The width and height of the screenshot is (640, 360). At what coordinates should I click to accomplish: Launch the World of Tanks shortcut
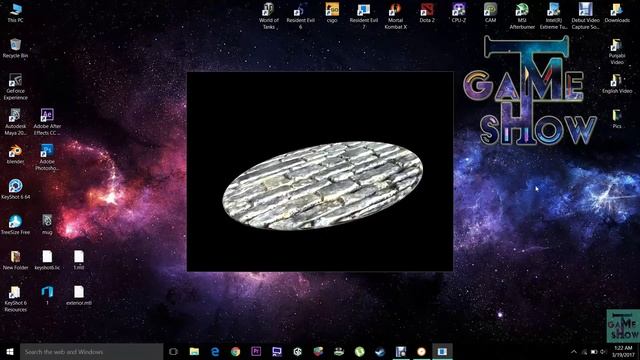[269, 16]
